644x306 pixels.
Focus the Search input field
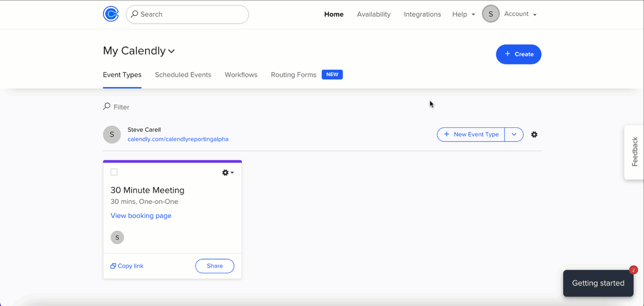click(187, 14)
